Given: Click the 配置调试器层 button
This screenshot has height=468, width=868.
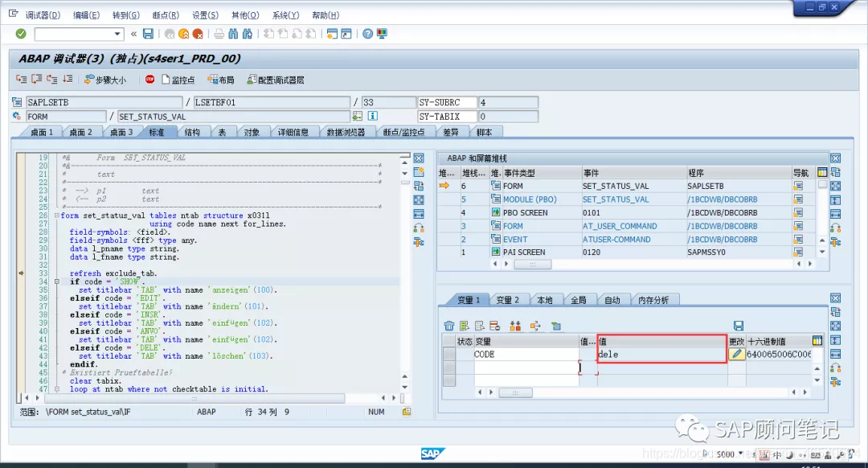Looking at the screenshot, I should 275,80.
